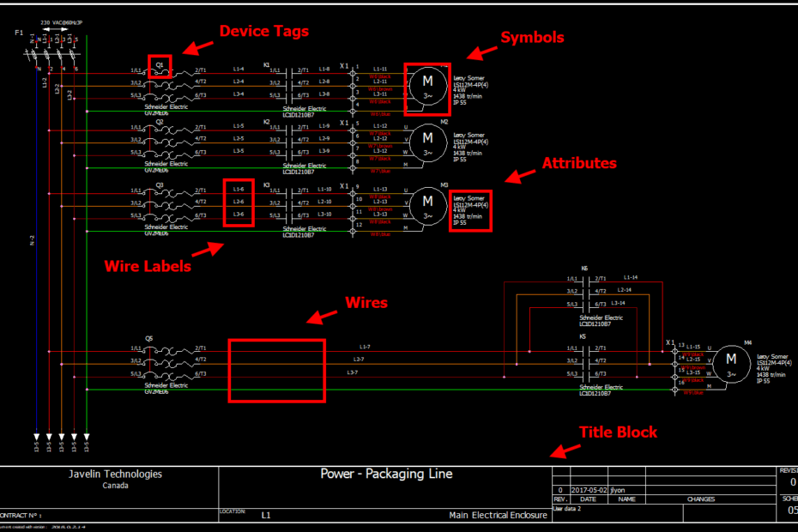Select wire label L3-14
798x532 pixels.
[x=618, y=303]
